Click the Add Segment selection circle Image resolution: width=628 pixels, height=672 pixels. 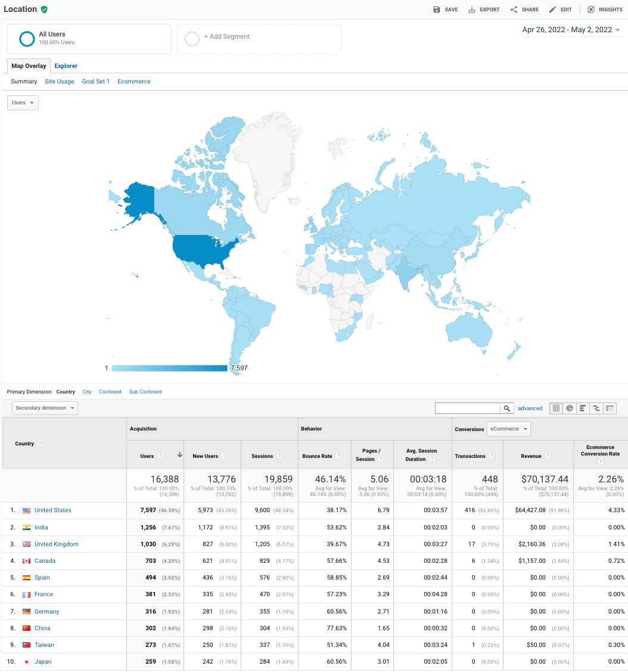pyautogui.click(x=192, y=38)
